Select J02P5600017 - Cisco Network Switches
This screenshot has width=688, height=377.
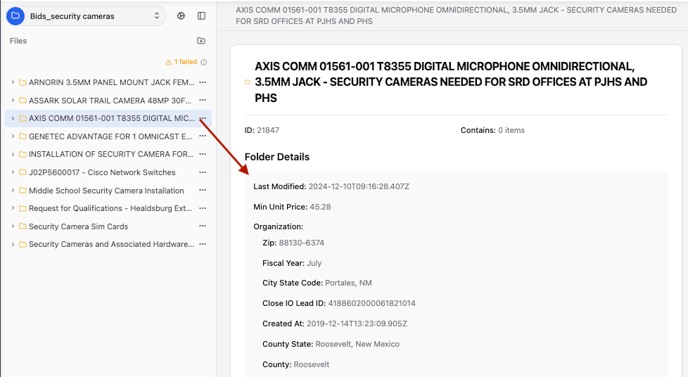tap(102, 172)
